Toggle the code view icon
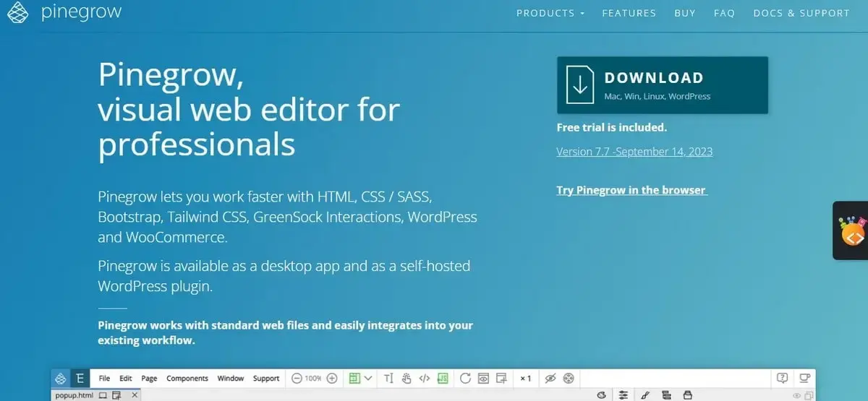 425,379
